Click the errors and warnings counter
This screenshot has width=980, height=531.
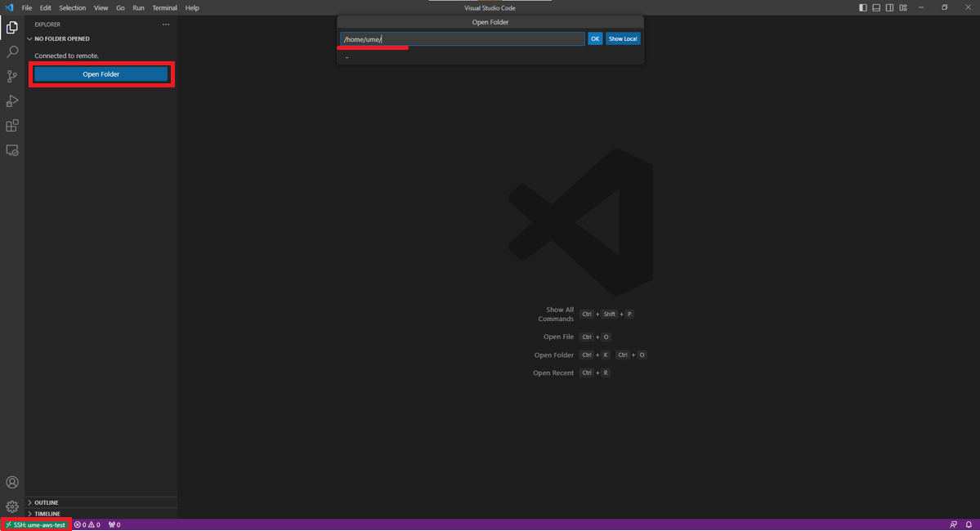(87, 524)
